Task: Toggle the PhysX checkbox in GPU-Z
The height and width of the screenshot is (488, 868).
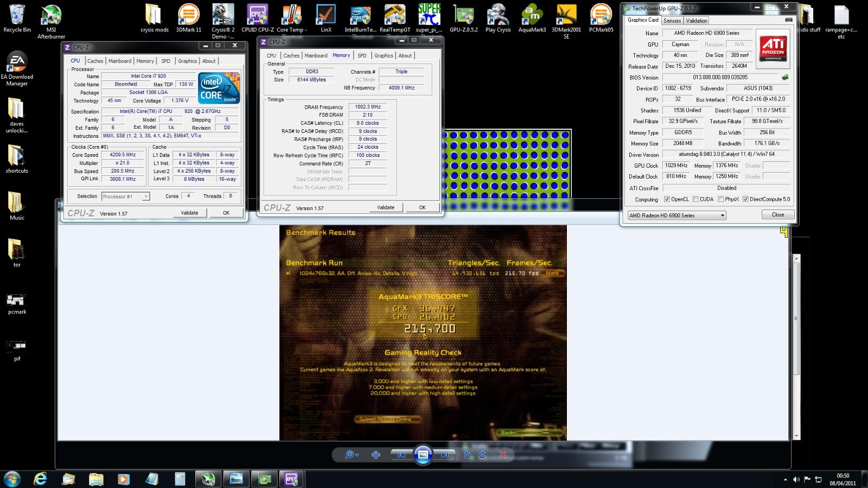Action: (x=720, y=199)
